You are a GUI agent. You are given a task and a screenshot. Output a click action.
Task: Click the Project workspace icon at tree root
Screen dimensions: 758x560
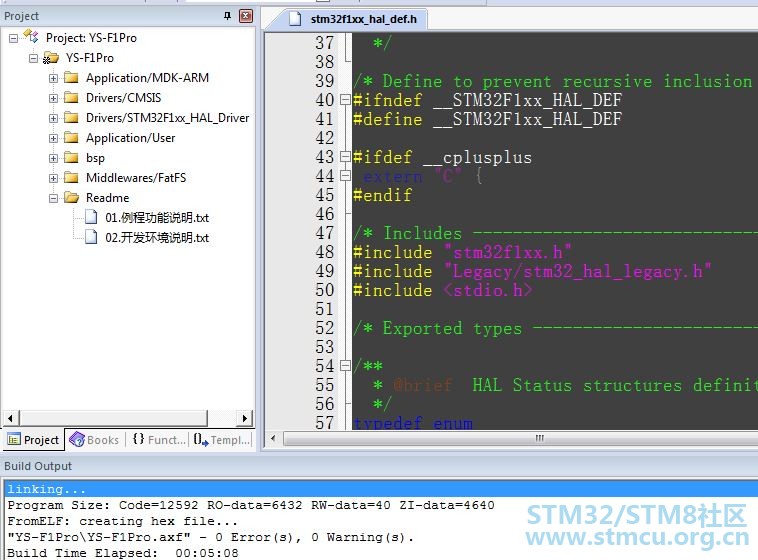[x=31, y=36]
